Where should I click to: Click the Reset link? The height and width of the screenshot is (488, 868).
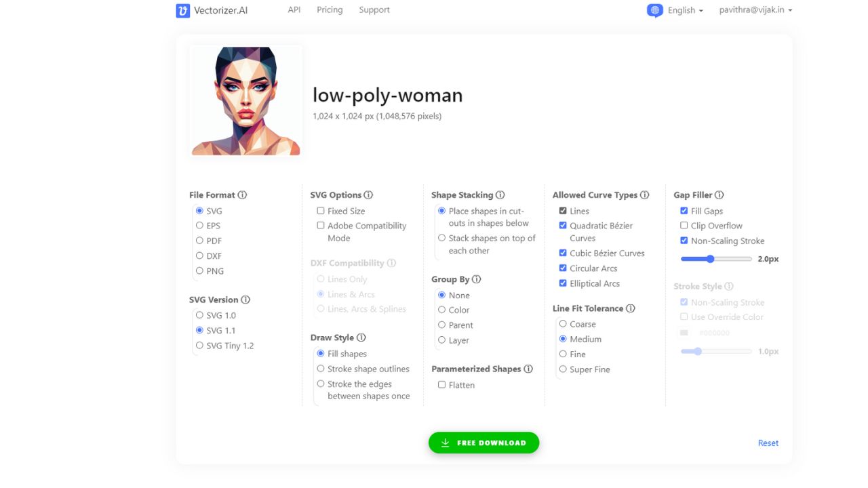[x=768, y=443]
